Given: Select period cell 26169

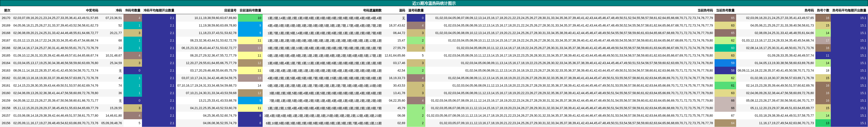Looking at the screenshot, I should tap(6, 25).
